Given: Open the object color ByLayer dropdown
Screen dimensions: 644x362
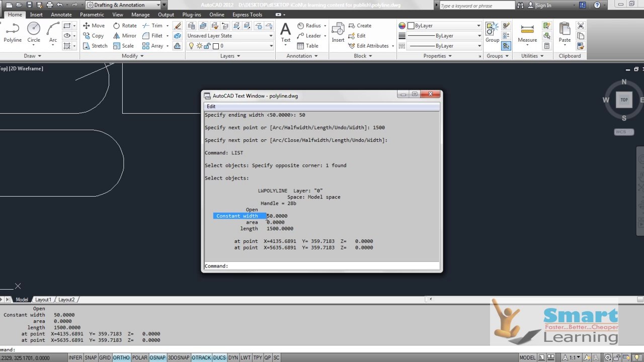Looking at the screenshot, I should click(444, 26).
